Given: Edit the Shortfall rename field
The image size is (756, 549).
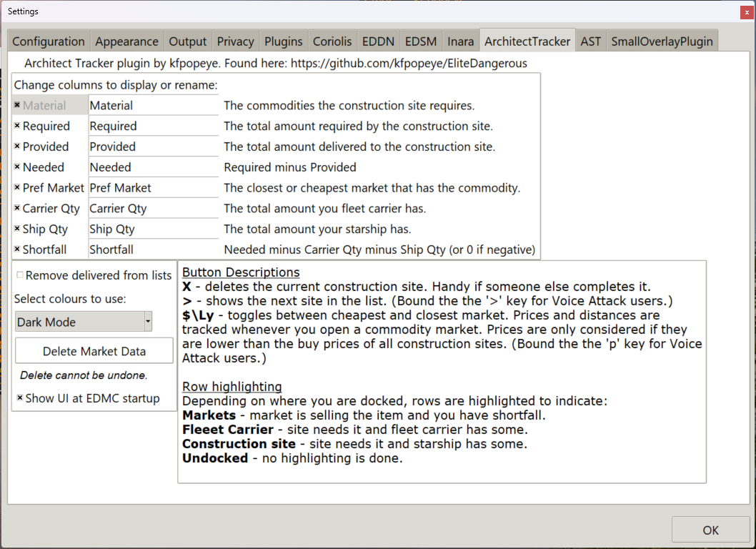Looking at the screenshot, I should pyautogui.click(x=154, y=249).
